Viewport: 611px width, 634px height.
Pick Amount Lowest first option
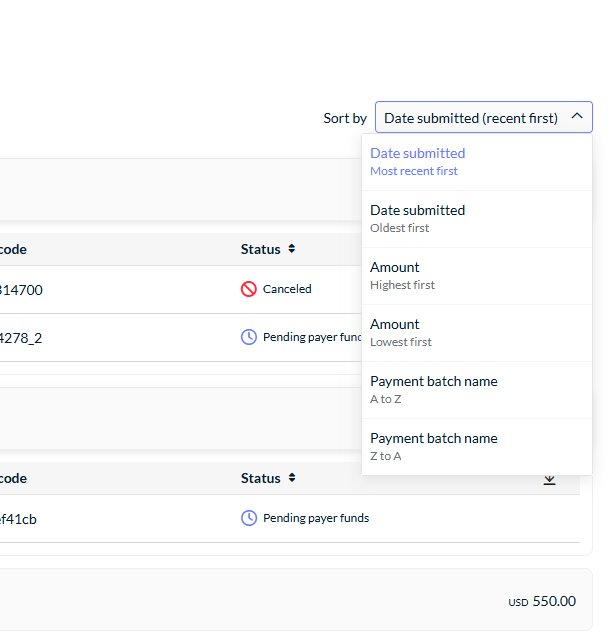[477, 333]
